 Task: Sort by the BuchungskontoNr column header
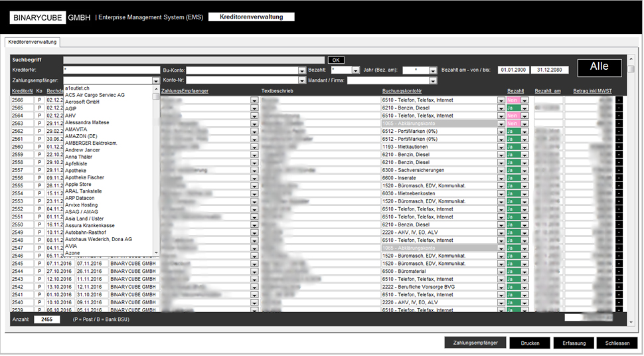tap(404, 90)
